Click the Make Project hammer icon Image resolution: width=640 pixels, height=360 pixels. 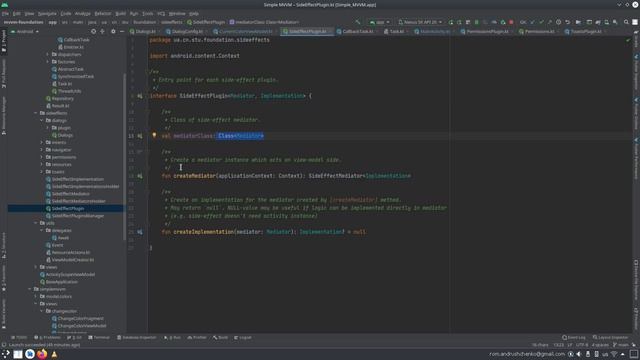pyautogui.click(x=358, y=22)
